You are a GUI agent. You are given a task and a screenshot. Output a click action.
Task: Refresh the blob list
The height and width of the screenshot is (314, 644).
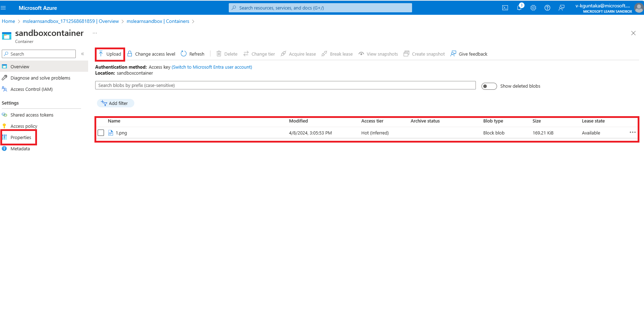(192, 54)
